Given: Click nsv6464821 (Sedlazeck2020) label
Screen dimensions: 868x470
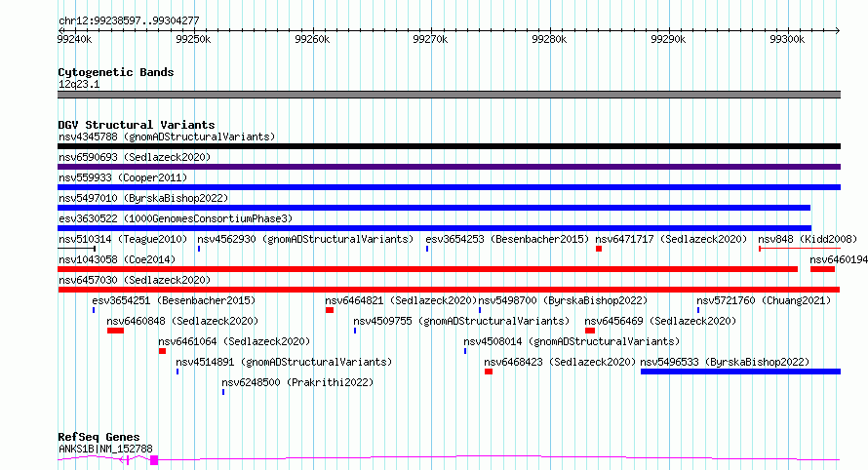Looking at the screenshot, I should [401, 300].
